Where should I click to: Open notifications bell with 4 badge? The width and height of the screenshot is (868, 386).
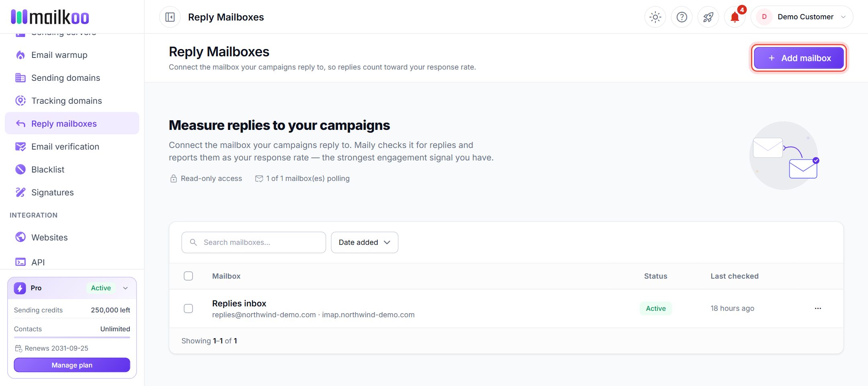tap(735, 17)
